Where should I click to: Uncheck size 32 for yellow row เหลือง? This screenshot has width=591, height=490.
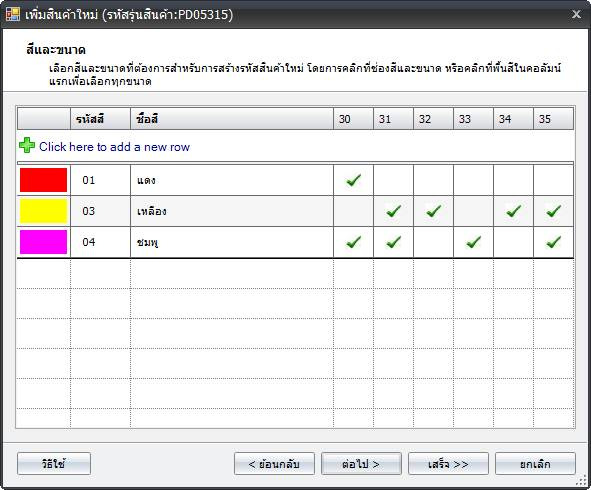(x=433, y=211)
